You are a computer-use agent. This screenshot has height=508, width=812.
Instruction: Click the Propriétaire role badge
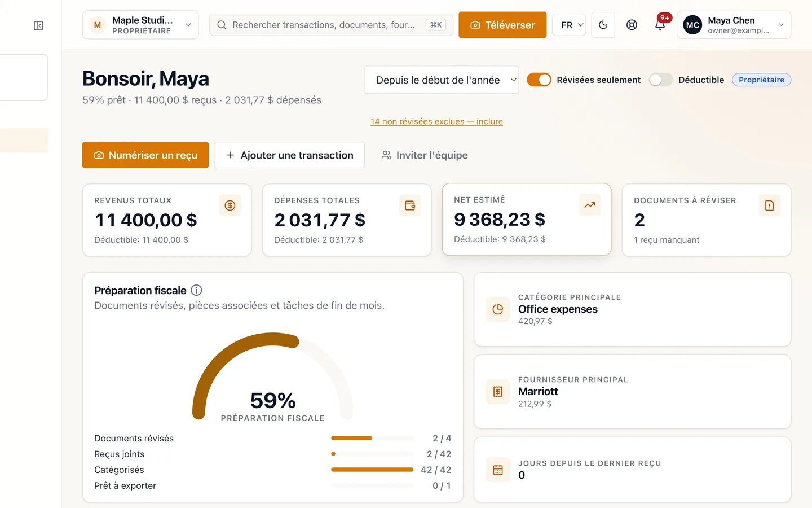pyautogui.click(x=761, y=80)
